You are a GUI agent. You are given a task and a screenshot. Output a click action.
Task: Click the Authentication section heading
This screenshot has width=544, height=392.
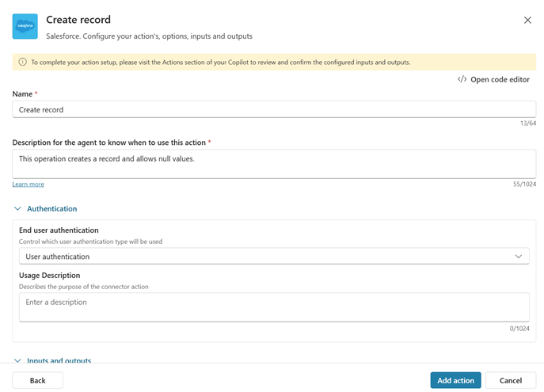(52, 209)
